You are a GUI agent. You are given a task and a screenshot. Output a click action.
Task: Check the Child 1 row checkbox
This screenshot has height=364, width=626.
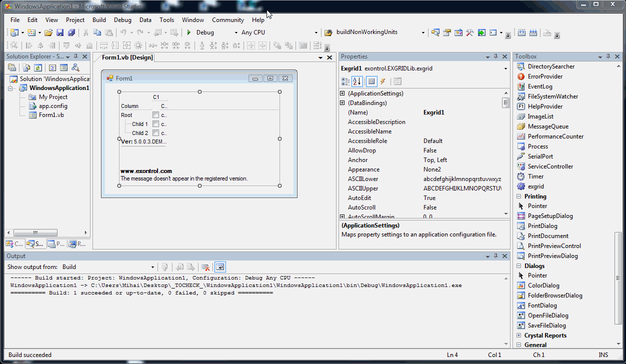coord(155,124)
